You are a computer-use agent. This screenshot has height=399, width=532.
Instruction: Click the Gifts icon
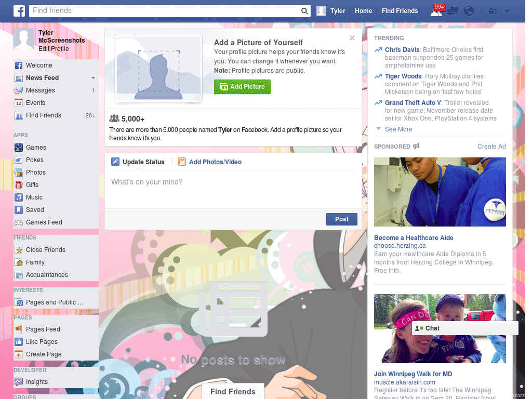pos(19,185)
